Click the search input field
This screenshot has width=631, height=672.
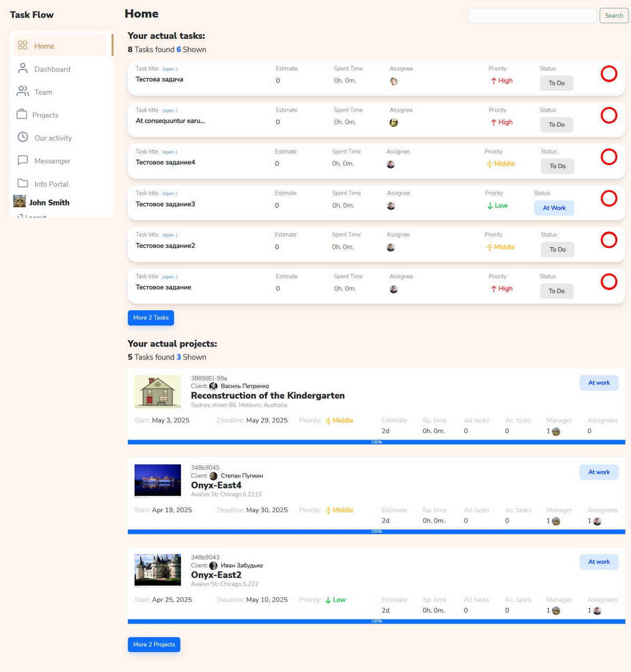[x=531, y=16]
